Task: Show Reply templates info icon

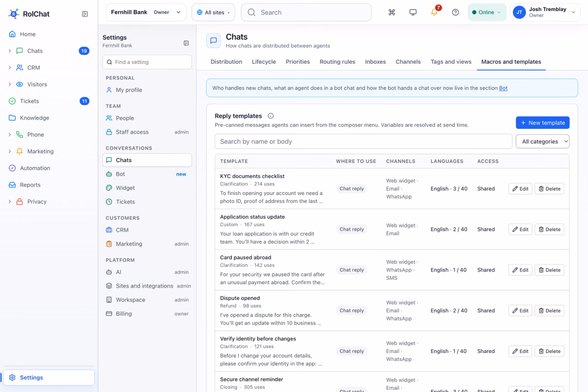Action: pyautogui.click(x=271, y=116)
